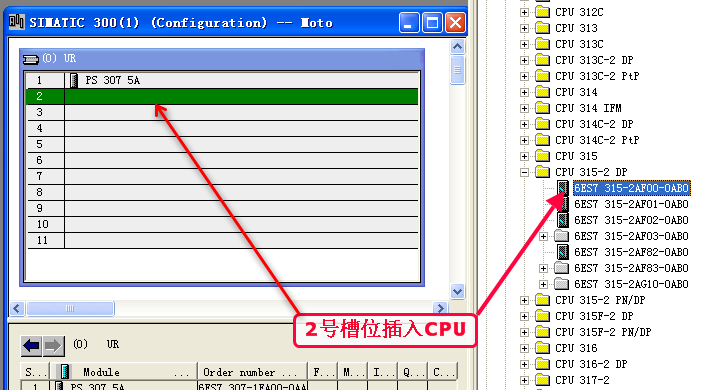Screen dimensions: 711x390
Task: Expand the 6ES7 315-2AG10-0AB0 subfolder
Action: tap(543, 284)
